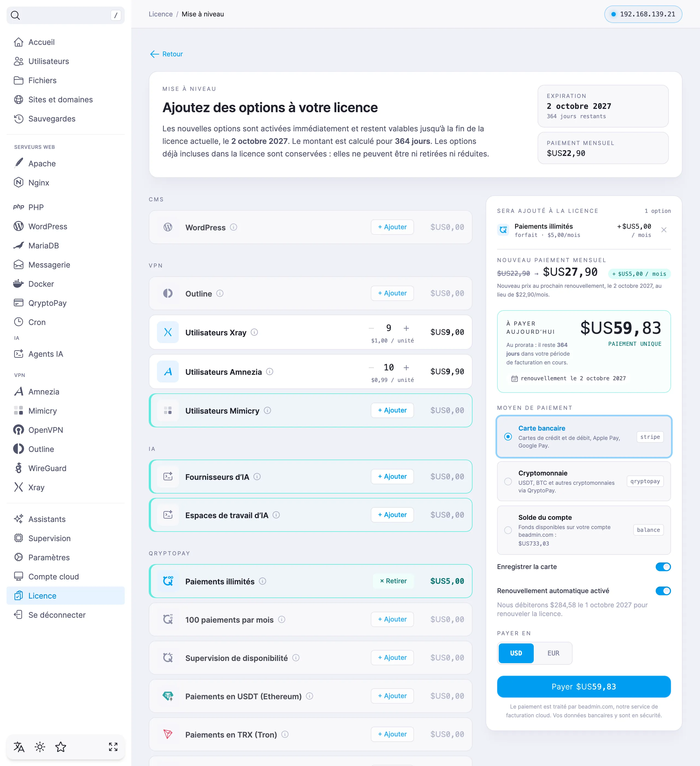700x766 pixels.
Task: Show info for Utilisateurs Xray
Action: pyautogui.click(x=255, y=332)
